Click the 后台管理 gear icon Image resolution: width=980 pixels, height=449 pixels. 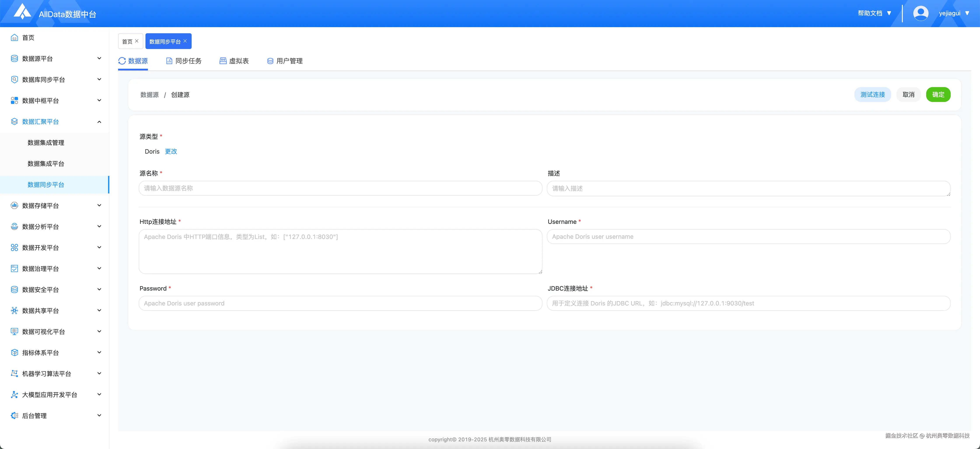coord(14,416)
